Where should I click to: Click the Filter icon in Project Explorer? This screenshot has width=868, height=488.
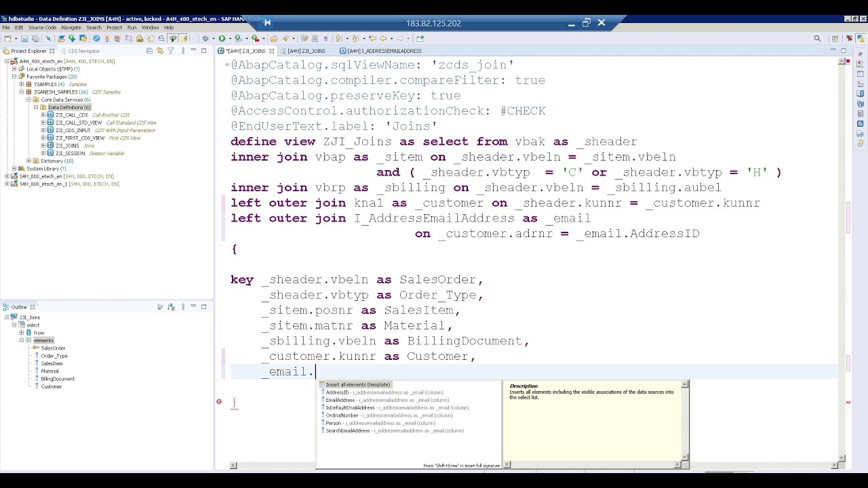[x=171, y=51]
